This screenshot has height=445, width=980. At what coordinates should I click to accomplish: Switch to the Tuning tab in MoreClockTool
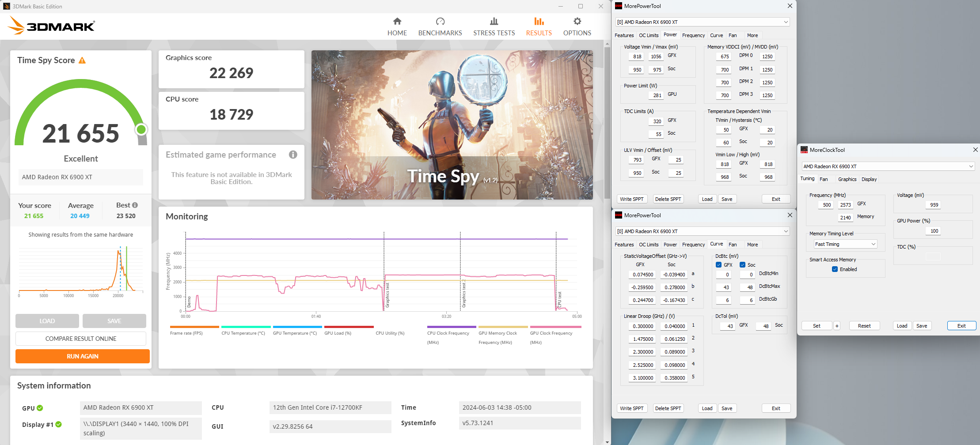coord(807,179)
